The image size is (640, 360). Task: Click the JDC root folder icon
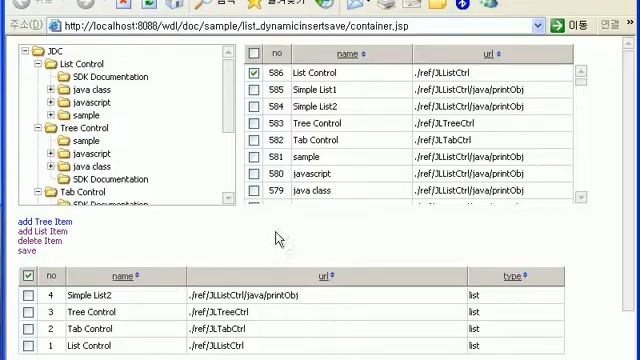point(38,51)
